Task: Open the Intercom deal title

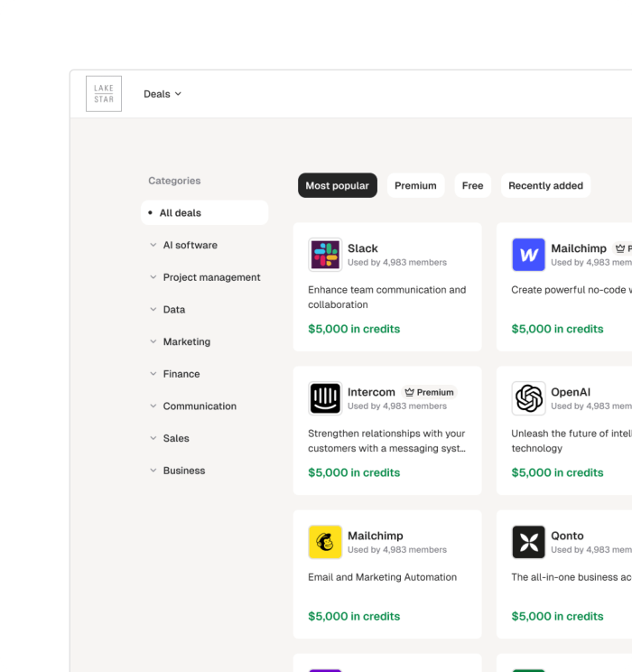Action: [x=371, y=392]
